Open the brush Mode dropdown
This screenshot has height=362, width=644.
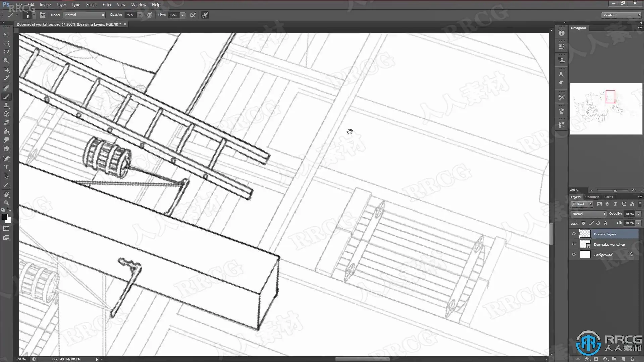click(x=84, y=15)
